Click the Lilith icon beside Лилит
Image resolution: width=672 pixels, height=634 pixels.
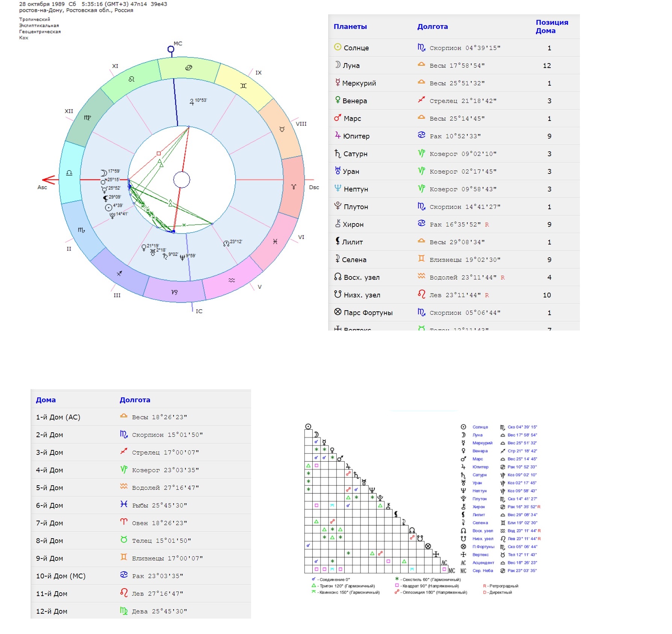pyautogui.click(x=338, y=241)
